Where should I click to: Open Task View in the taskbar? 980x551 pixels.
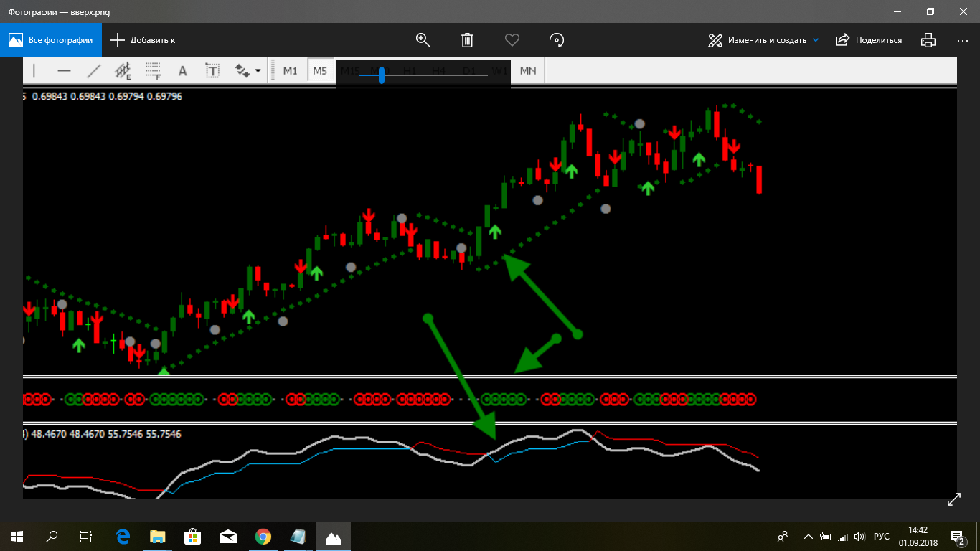(86, 537)
